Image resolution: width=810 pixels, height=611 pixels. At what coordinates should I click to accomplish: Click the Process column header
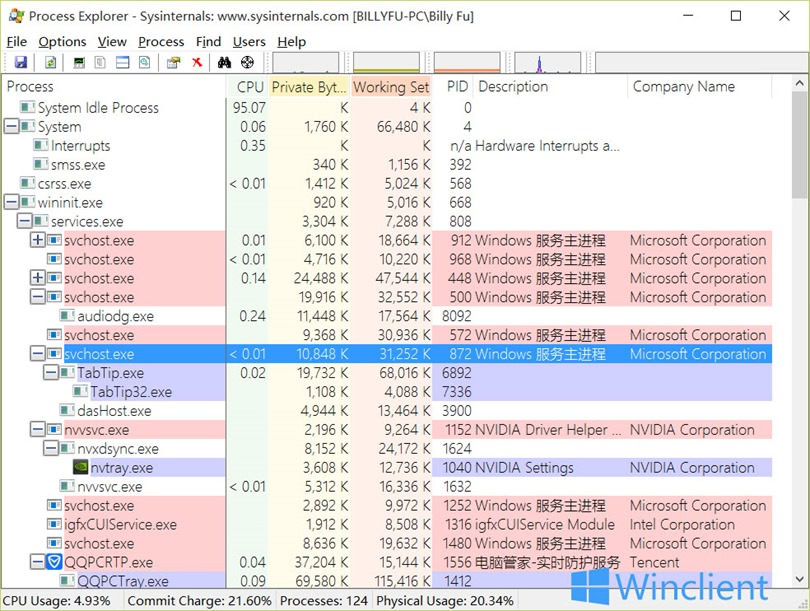click(x=114, y=87)
